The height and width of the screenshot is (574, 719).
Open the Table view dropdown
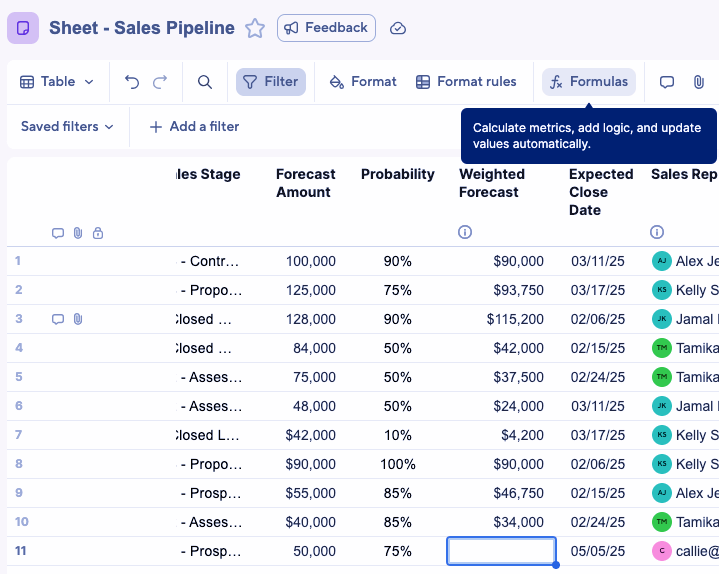[x=57, y=82]
